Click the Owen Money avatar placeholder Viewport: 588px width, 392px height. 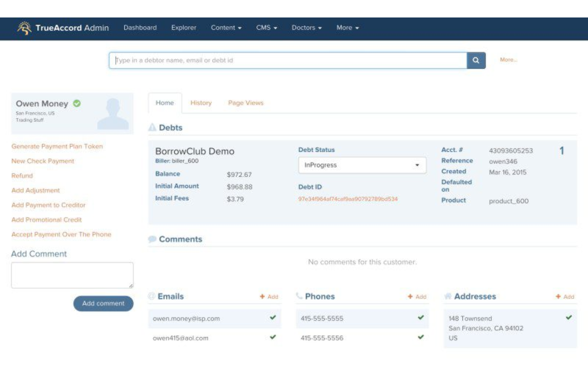pyautogui.click(x=113, y=114)
